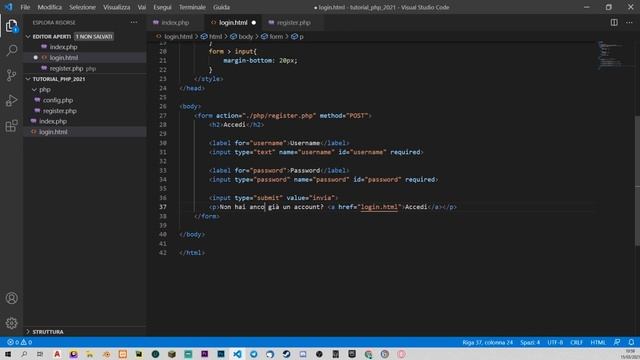This screenshot has height=360, width=640.
Task: Click the notifications bell in status bar
Action: (631, 342)
